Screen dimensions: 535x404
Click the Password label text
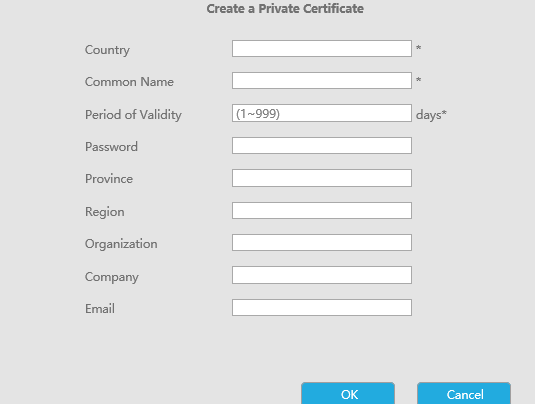click(112, 147)
